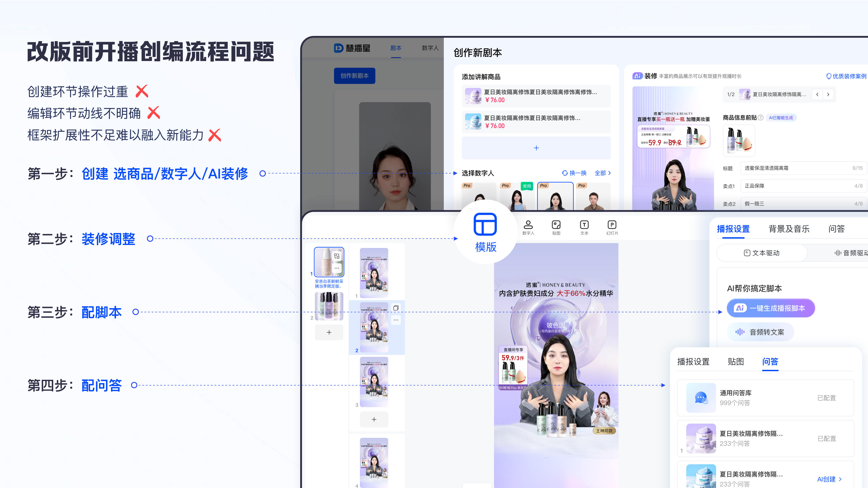Image resolution: width=868 pixels, height=488 pixels.
Task: Click the copy icon on slide 2 thumbnail
Action: [x=396, y=308]
